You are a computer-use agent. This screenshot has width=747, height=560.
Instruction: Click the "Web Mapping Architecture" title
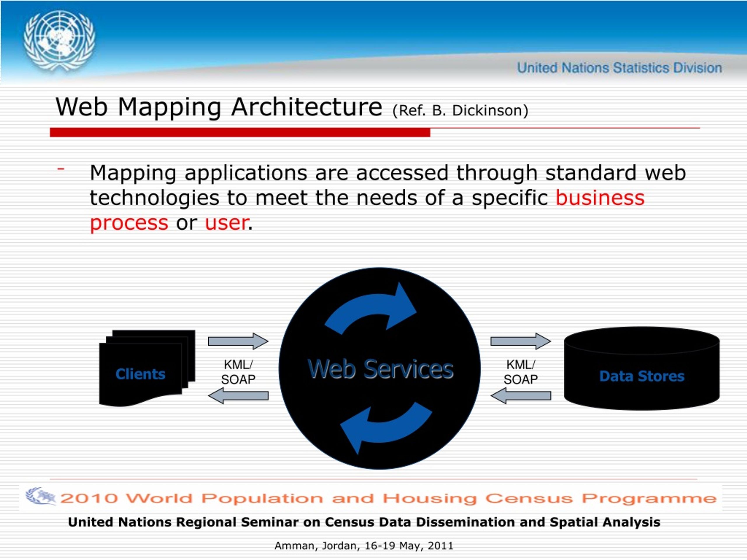[x=219, y=107]
